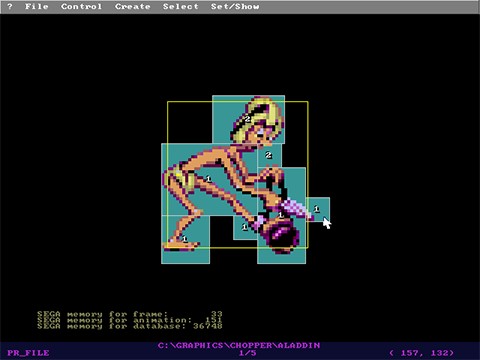Viewport: 480px width, 360px height.
Task: Open the Set/Show menu
Action: click(235, 6)
